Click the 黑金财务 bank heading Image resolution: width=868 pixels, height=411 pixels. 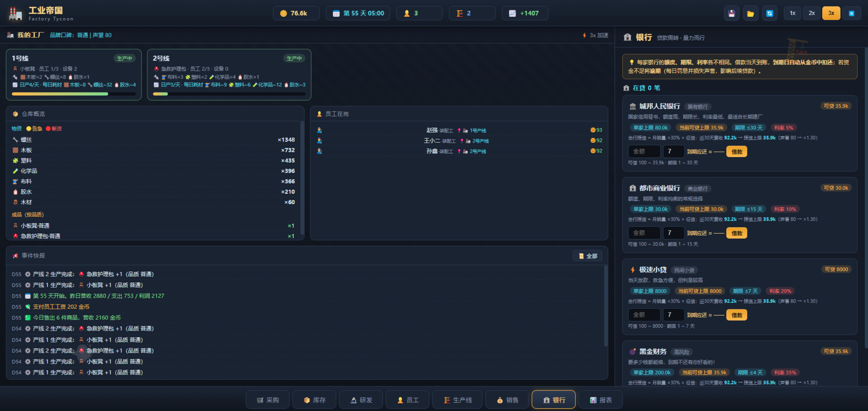click(x=653, y=352)
